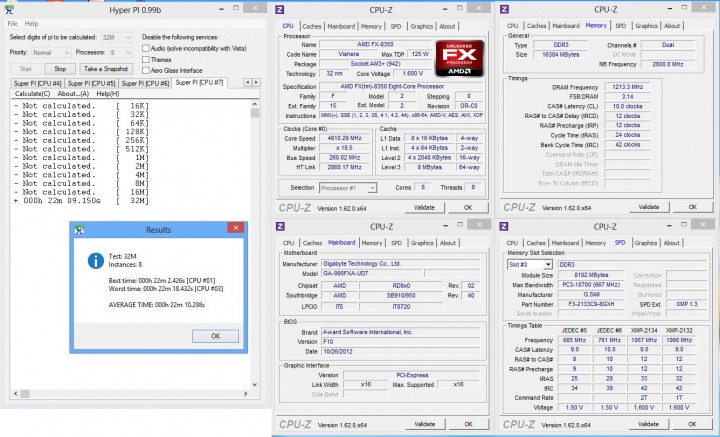Click the Core Speed 4810.29 MHz field
This screenshot has height=437, width=720.
[x=344, y=138]
